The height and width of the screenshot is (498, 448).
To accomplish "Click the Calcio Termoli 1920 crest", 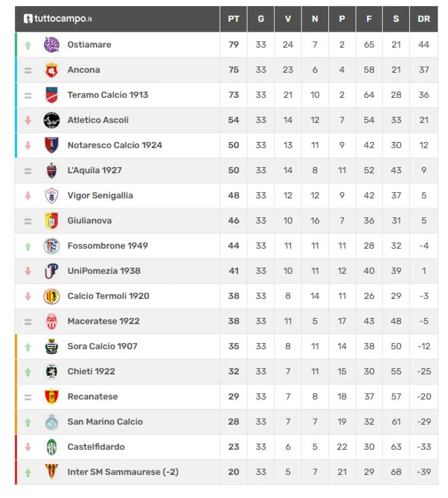I will tap(51, 296).
